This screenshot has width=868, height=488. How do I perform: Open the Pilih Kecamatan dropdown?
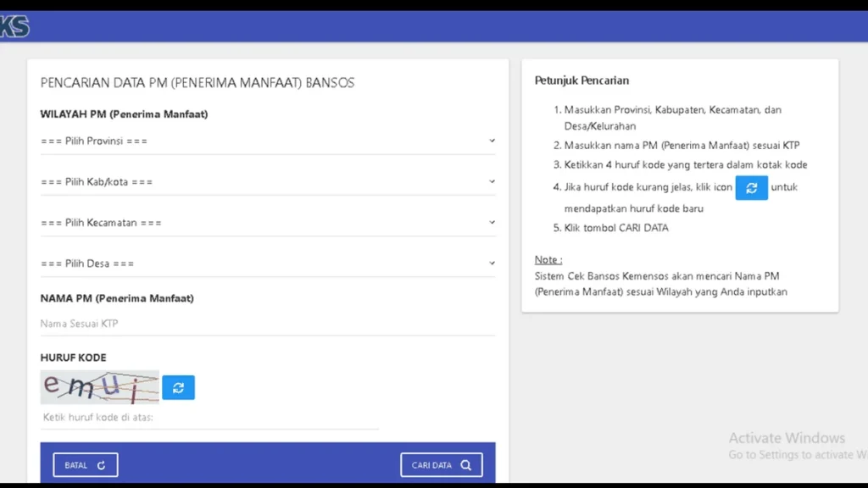point(267,222)
